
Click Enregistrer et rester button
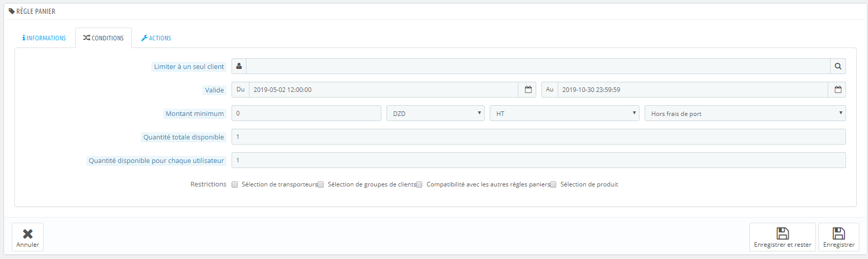point(783,237)
